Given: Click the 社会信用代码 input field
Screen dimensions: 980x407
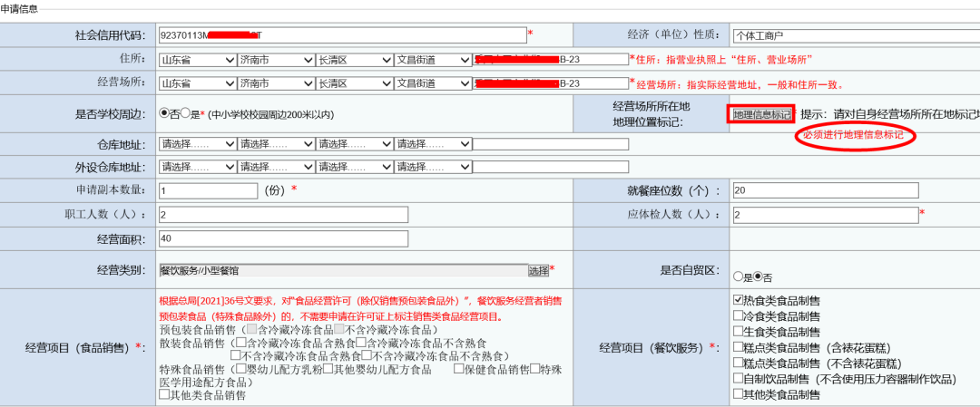Looking at the screenshot, I should click(342, 35).
